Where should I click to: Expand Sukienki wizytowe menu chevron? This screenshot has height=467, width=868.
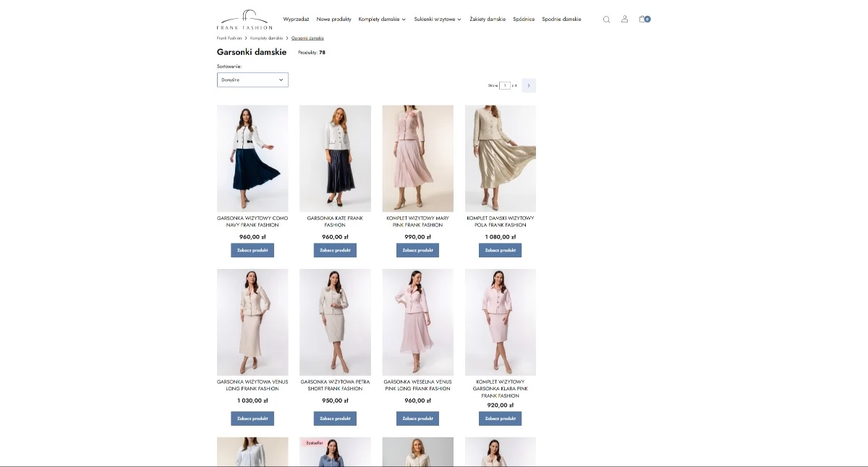pos(459,20)
